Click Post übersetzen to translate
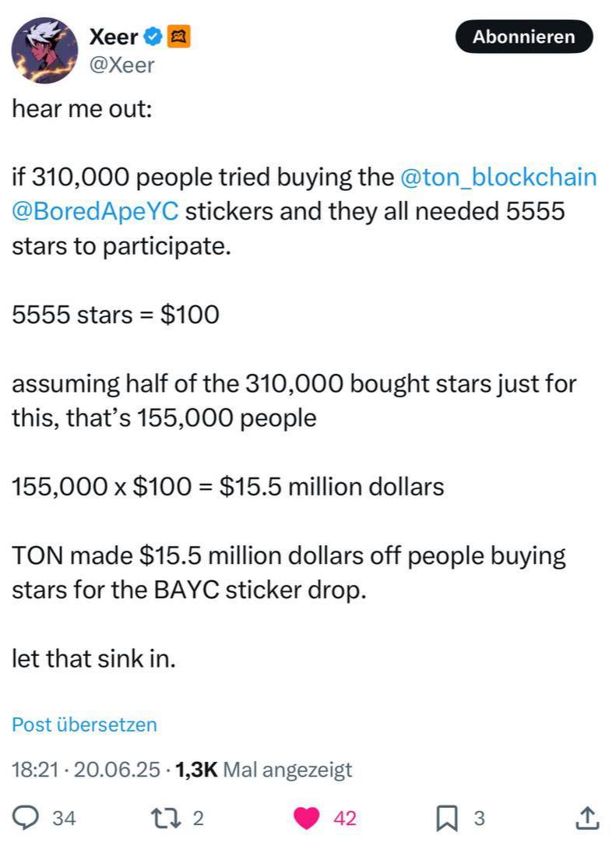This screenshot has width=616, height=846. coord(84,724)
